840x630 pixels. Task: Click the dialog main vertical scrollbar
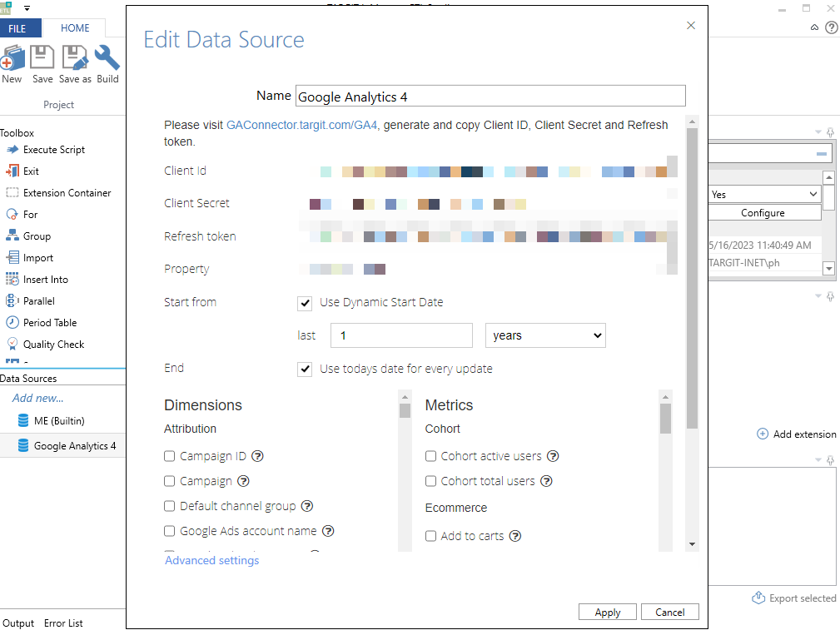[x=692, y=279]
